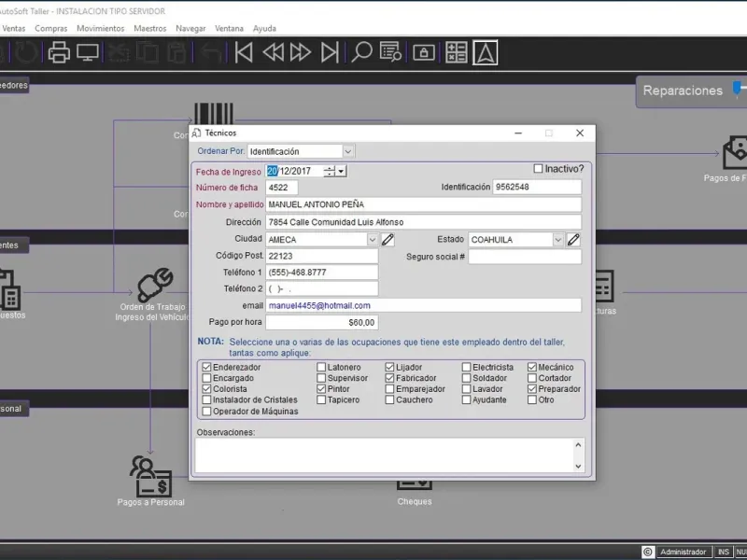Uncheck the Preparador occupation
The height and width of the screenshot is (560, 747).
[x=532, y=389]
